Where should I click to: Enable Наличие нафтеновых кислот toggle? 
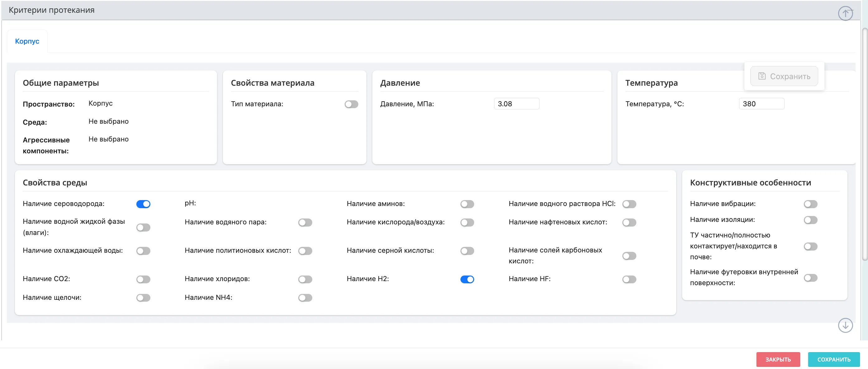click(x=629, y=223)
